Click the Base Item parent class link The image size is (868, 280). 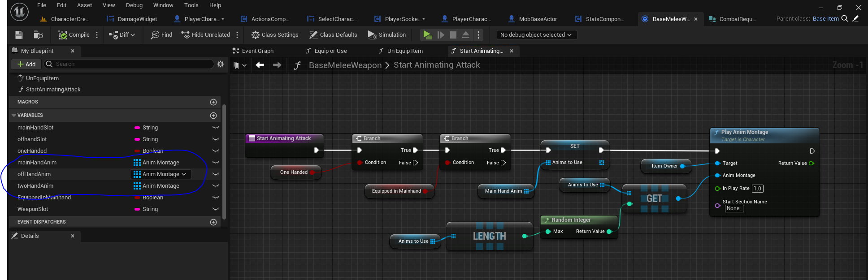click(825, 19)
